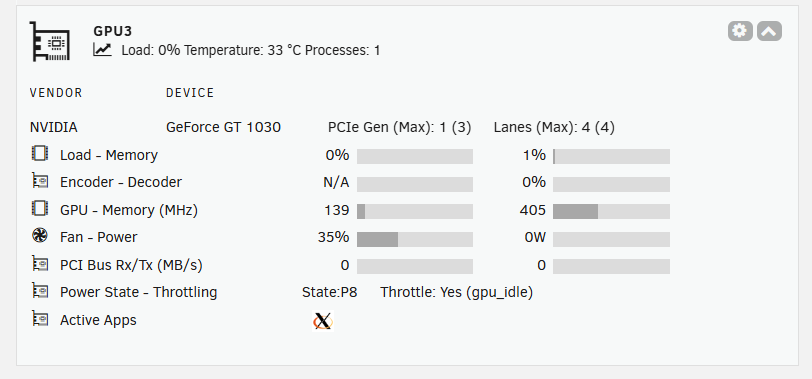Click the memory load 1% bar

pos(611,156)
